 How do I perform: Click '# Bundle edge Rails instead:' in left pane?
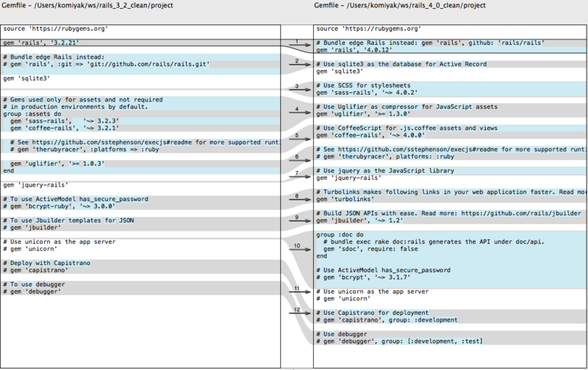[x=54, y=57]
